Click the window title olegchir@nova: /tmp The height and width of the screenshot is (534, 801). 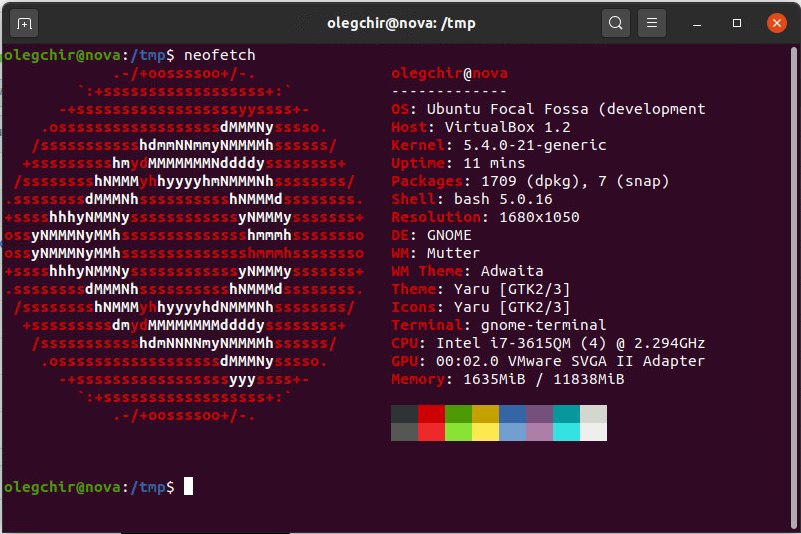coord(401,23)
